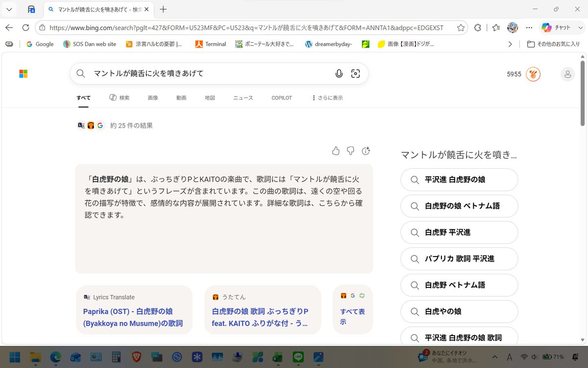
Task: Open Calculator from taskbar
Action: coord(116,357)
